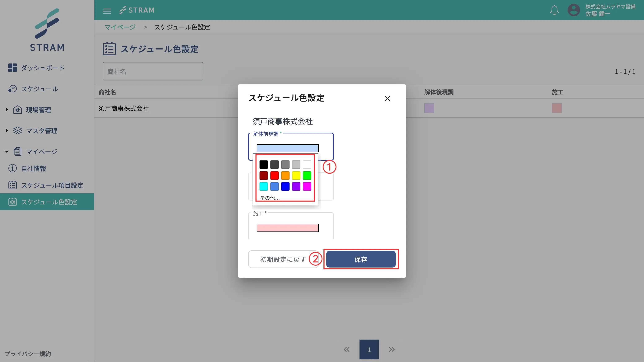Select the red swatch in the palette

tap(274, 175)
